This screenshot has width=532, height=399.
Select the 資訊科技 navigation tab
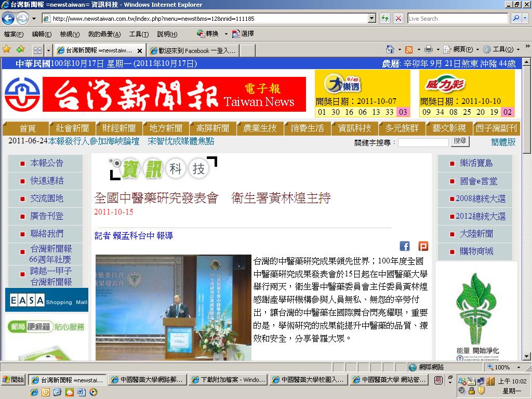pos(354,128)
